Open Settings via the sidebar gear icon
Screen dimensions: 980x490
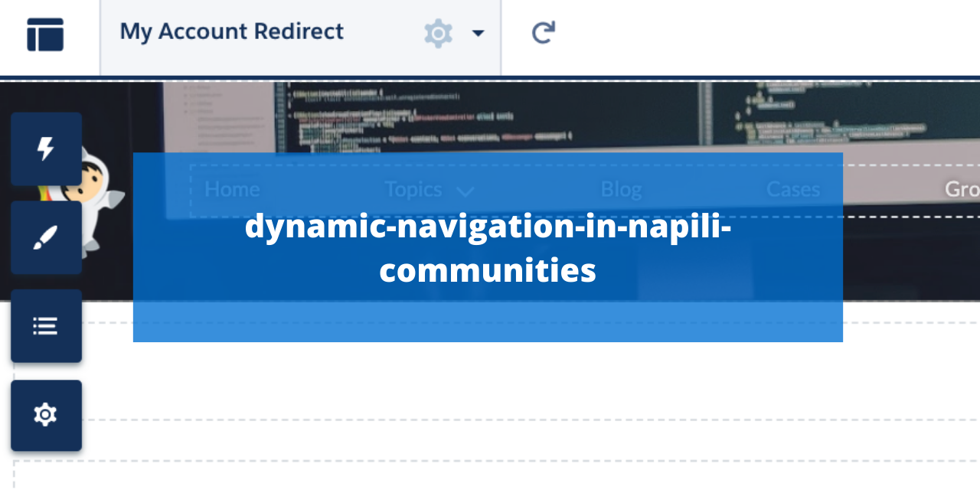pos(46,414)
